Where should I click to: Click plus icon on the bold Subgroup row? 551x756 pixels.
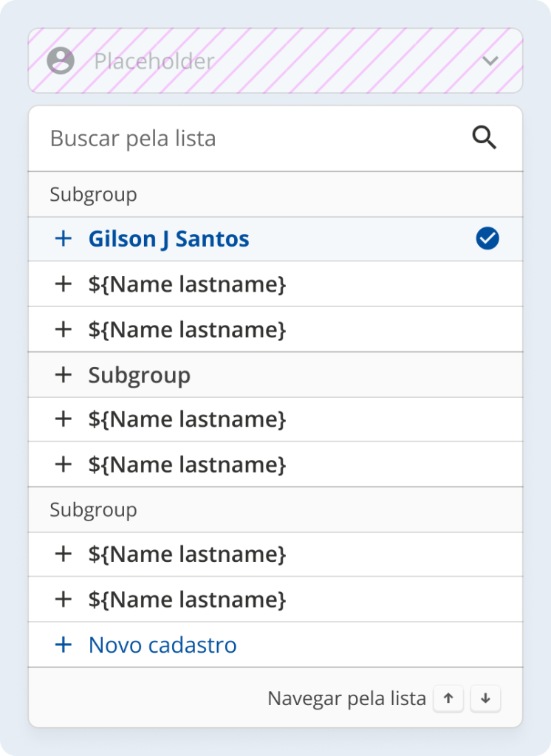coord(64,374)
